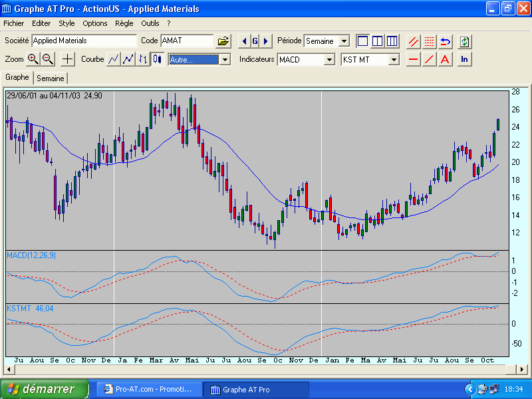The width and height of the screenshot is (532, 399).
Task: Toggle the logarithmic 'ln' scale button
Action: [464, 59]
